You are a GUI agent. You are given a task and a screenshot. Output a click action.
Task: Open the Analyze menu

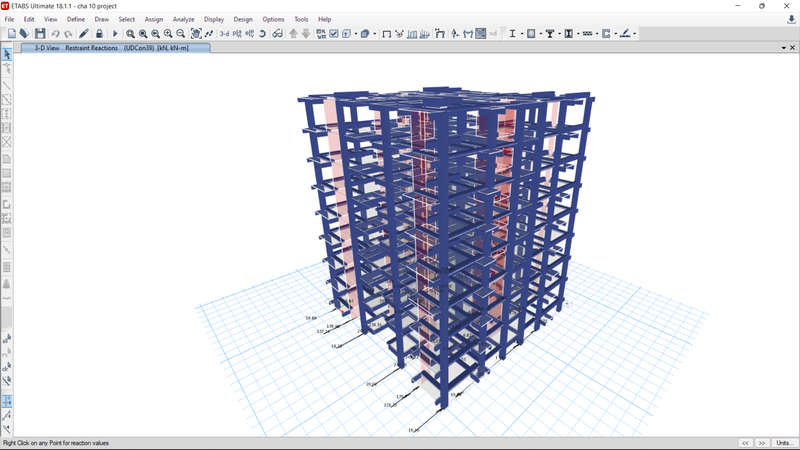pos(183,19)
